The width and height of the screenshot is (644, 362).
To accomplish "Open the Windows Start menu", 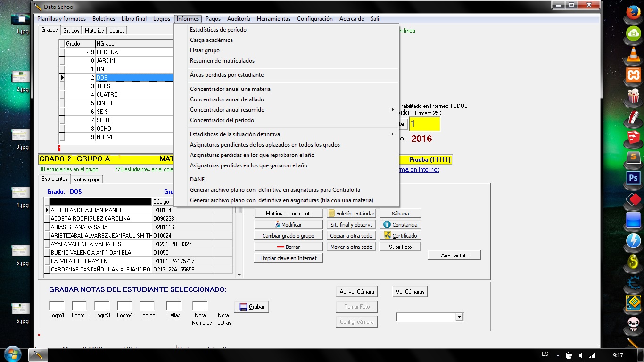I will tap(12, 354).
